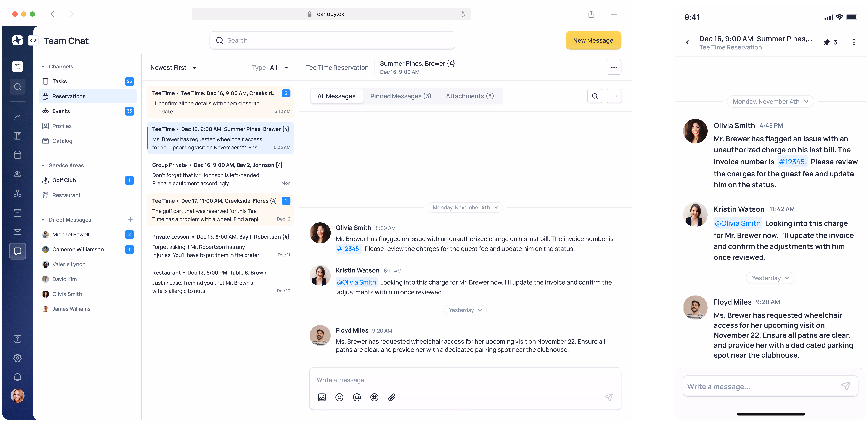The width and height of the screenshot is (868, 422).
Task: Click search icon button in messages pane
Action: 595,96
